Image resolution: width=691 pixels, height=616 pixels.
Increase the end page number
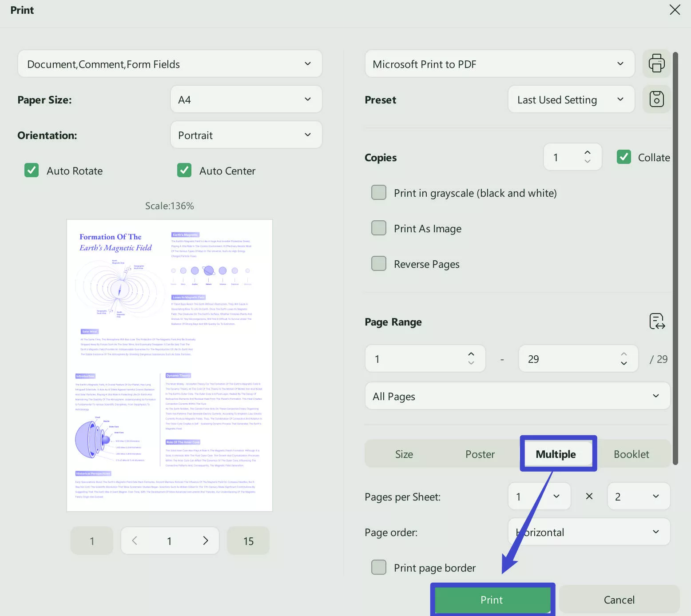pyautogui.click(x=623, y=354)
